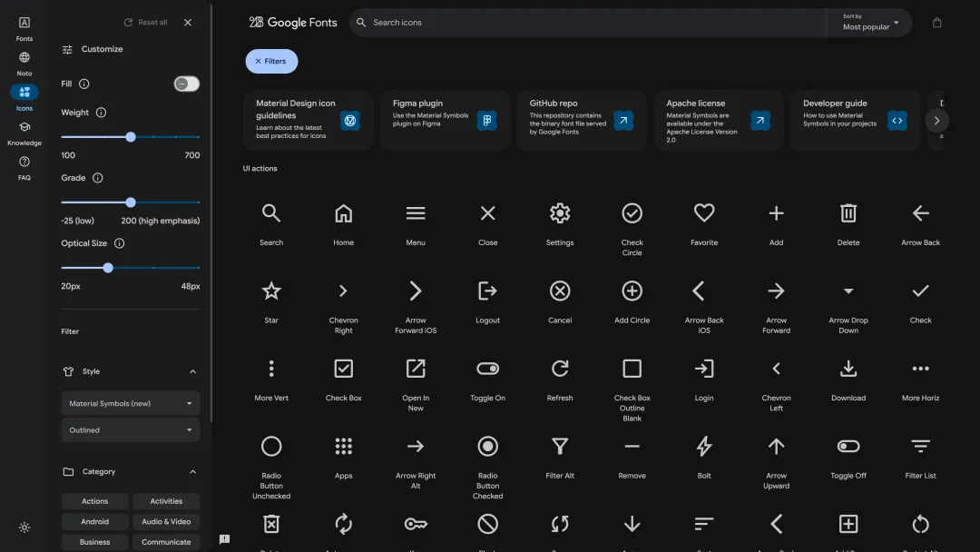This screenshot has height=552, width=980.
Task: Filter by the Android category chip
Action: (95, 521)
